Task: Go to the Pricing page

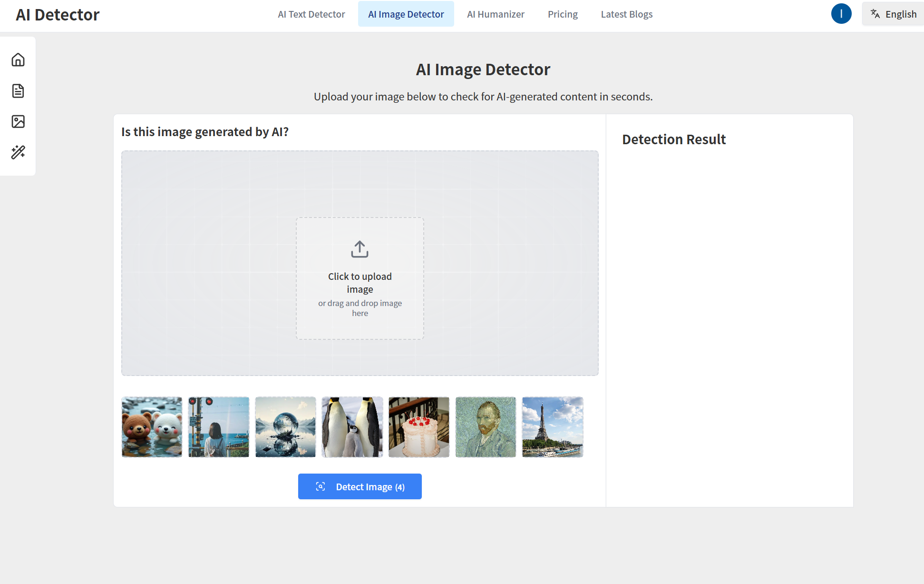Action: tap(563, 14)
